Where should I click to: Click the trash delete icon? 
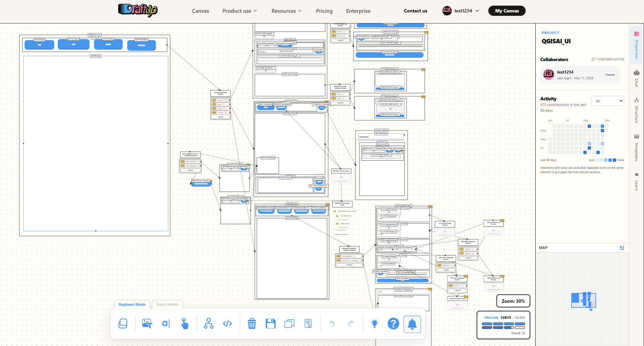252,324
